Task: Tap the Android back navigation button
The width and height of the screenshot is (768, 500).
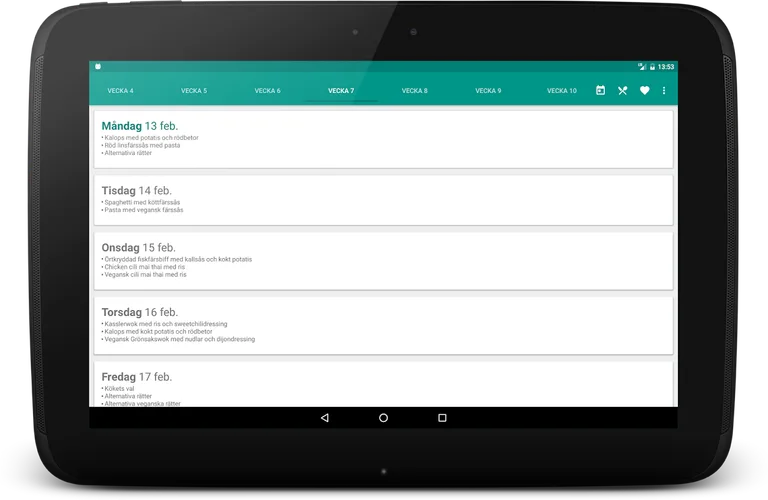Action: (324, 418)
